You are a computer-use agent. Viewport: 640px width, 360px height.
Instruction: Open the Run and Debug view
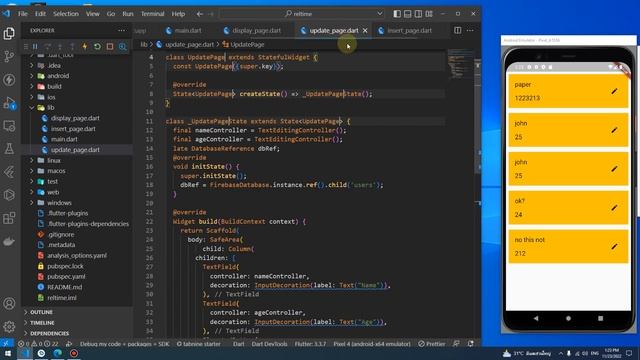coord(9,103)
